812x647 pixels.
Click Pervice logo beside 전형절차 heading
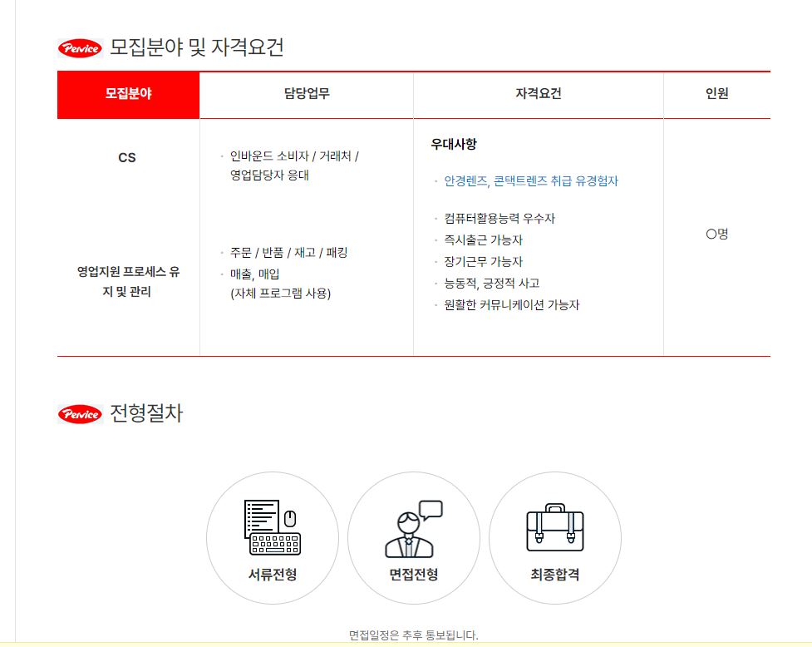(x=80, y=414)
